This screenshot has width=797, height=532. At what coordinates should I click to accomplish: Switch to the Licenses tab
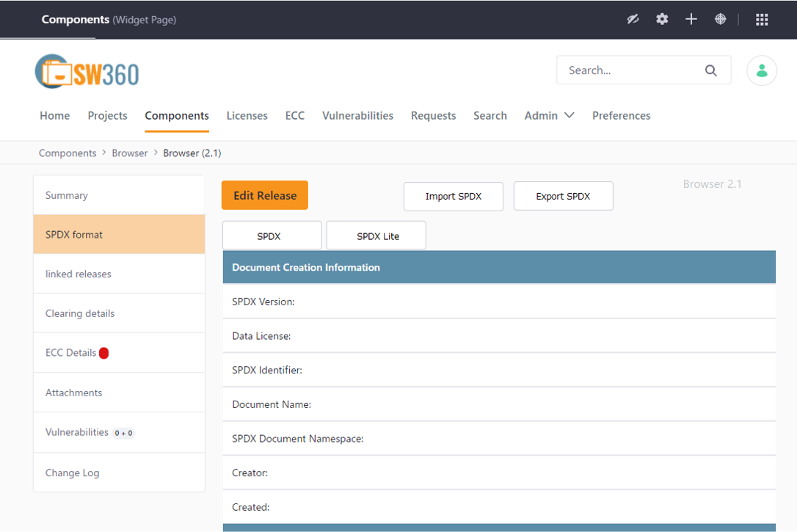[247, 115]
